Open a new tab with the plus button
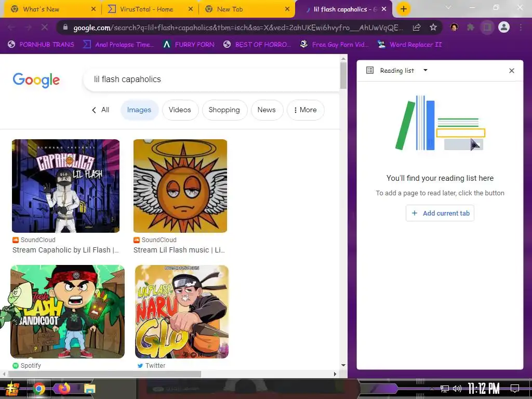The width and height of the screenshot is (532, 399). [403, 9]
